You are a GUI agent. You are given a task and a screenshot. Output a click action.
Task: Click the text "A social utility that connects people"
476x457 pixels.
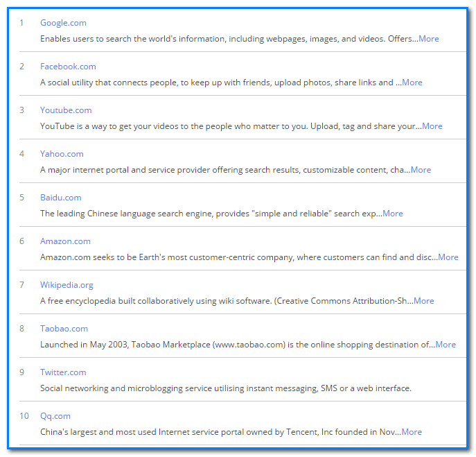109,83
